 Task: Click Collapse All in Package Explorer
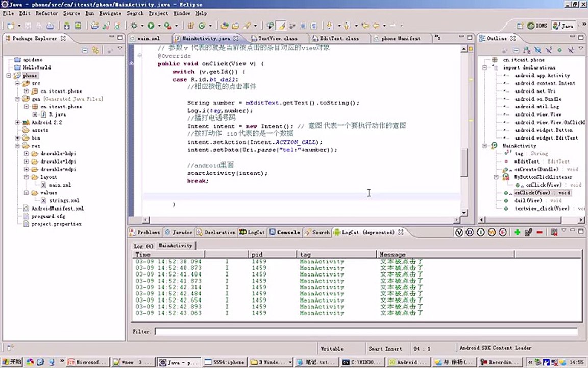coord(85,50)
